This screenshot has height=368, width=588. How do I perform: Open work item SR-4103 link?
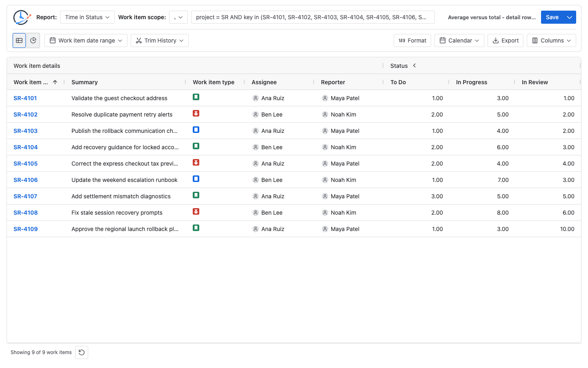tap(25, 131)
